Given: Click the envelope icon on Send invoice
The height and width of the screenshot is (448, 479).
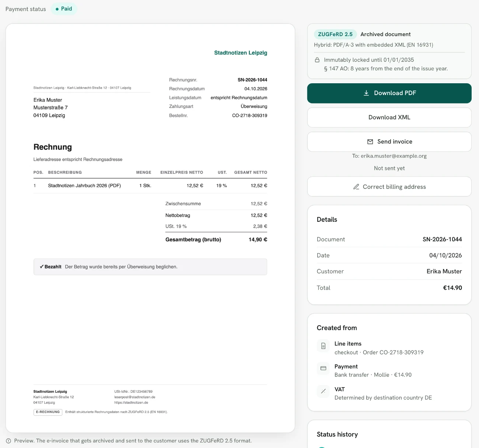Looking at the screenshot, I should tap(370, 142).
